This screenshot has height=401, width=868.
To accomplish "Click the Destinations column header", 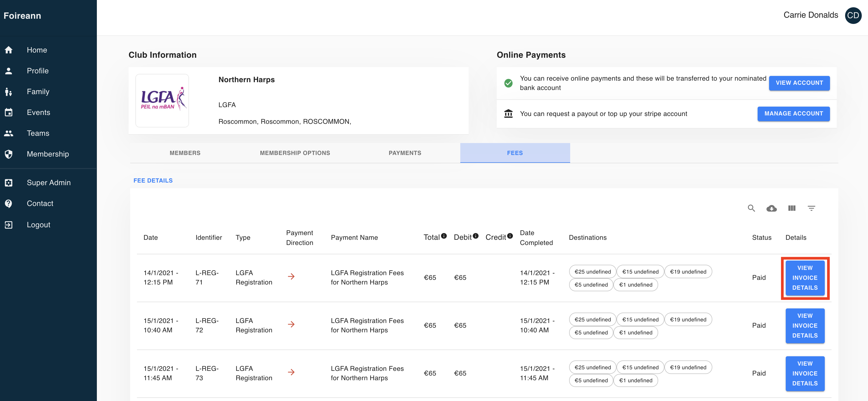I will 588,238.
